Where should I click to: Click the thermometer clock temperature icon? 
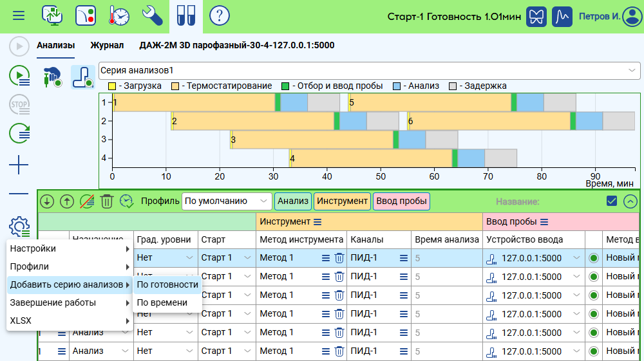119,15
